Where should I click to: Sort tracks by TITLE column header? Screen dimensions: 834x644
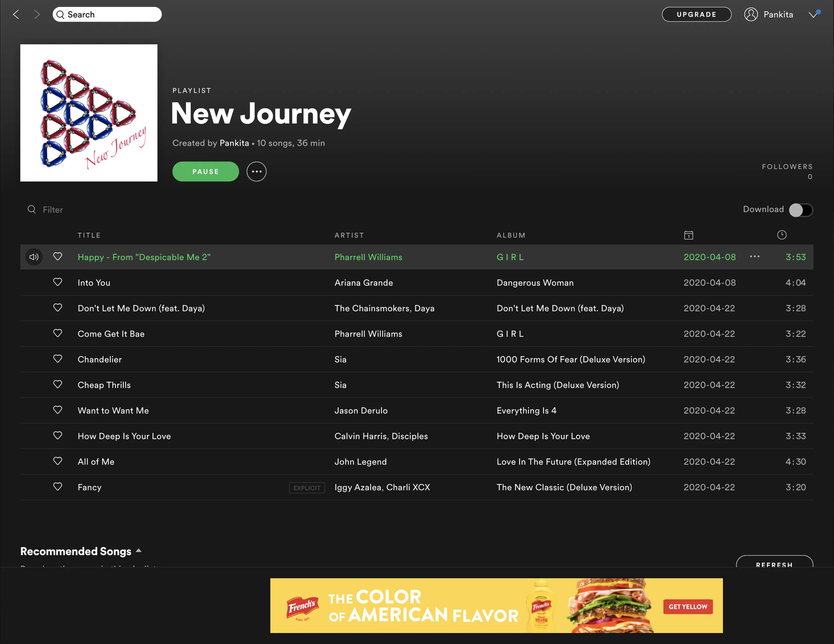[89, 235]
